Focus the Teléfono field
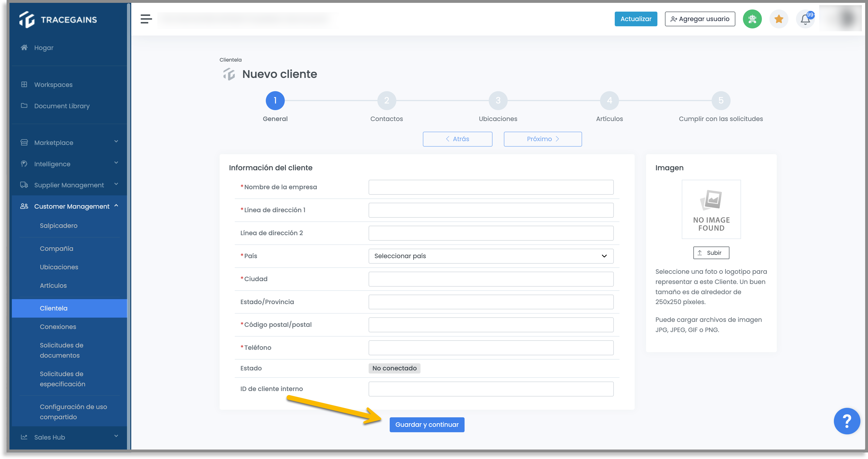The image size is (868, 459). (x=491, y=347)
